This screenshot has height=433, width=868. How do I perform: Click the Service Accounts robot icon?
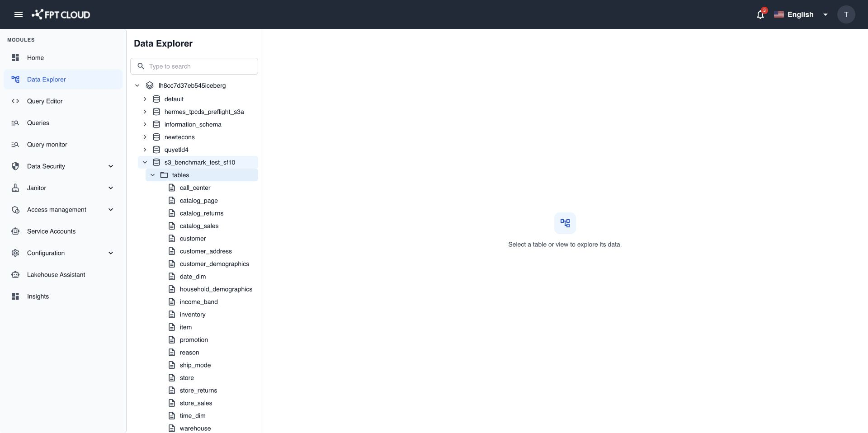(15, 231)
